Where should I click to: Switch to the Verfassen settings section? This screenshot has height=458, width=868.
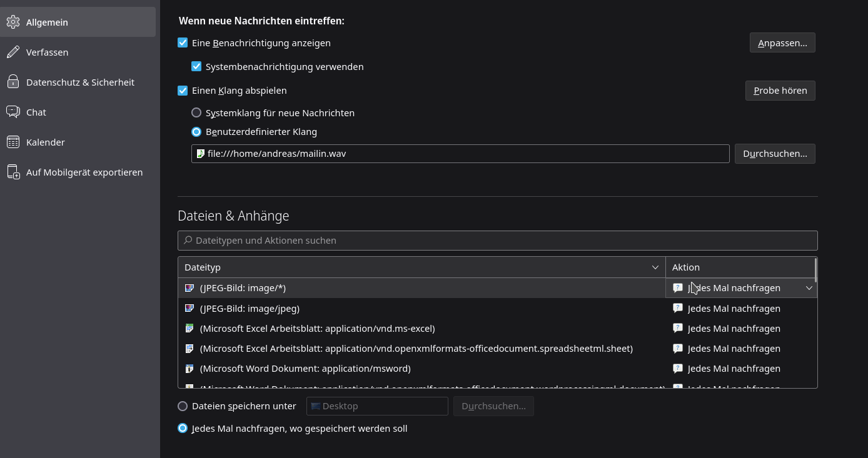point(47,52)
